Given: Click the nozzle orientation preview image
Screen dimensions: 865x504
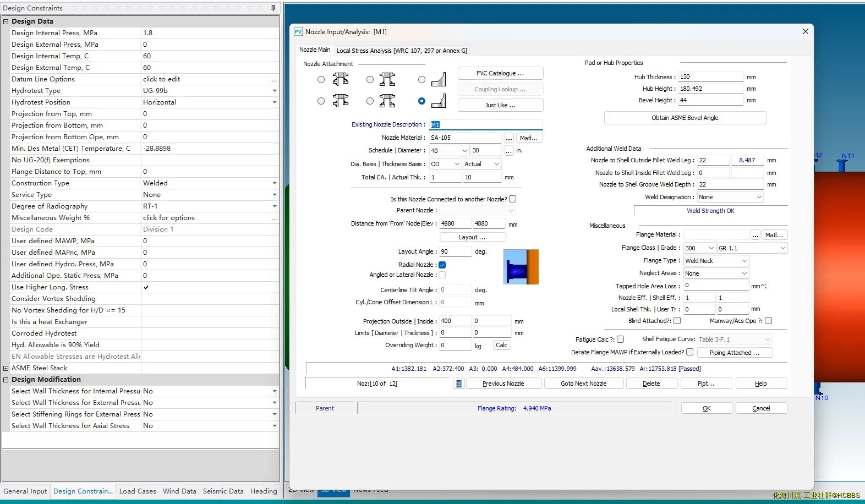Looking at the screenshot, I should (521, 267).
